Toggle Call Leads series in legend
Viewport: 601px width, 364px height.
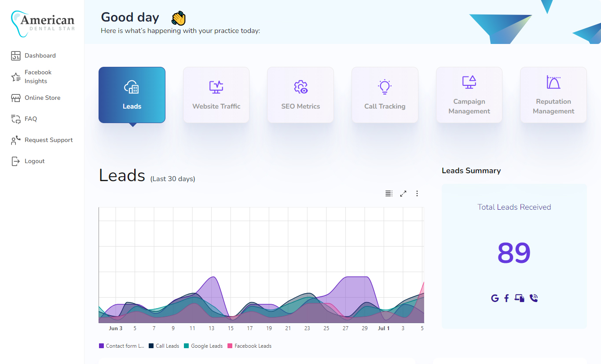click(164, 346)
